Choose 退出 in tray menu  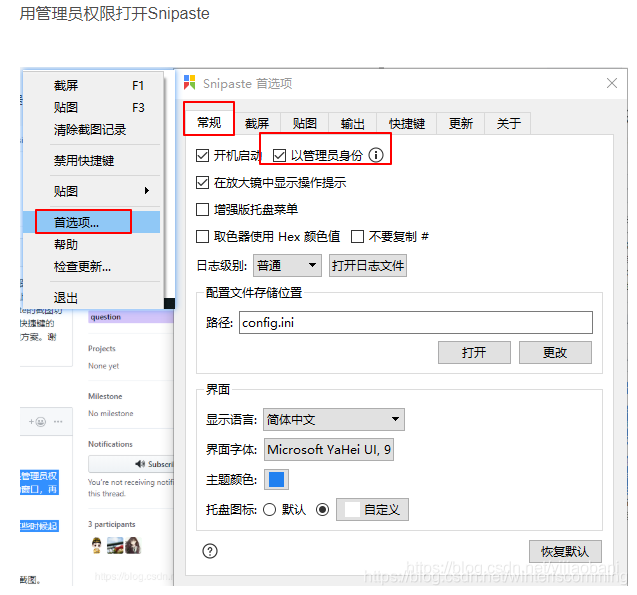coord(93,298)
